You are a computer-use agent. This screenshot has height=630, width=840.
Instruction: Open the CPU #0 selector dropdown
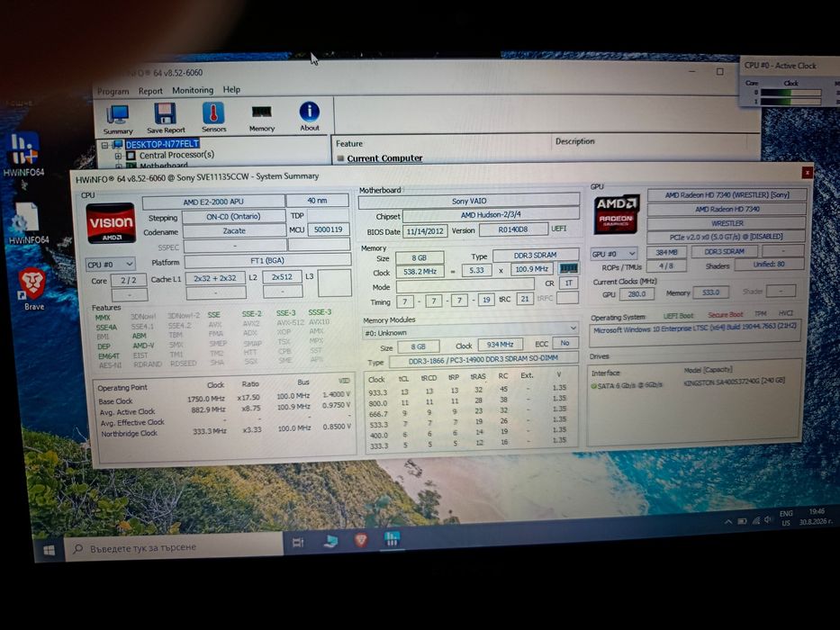[111, 264]
